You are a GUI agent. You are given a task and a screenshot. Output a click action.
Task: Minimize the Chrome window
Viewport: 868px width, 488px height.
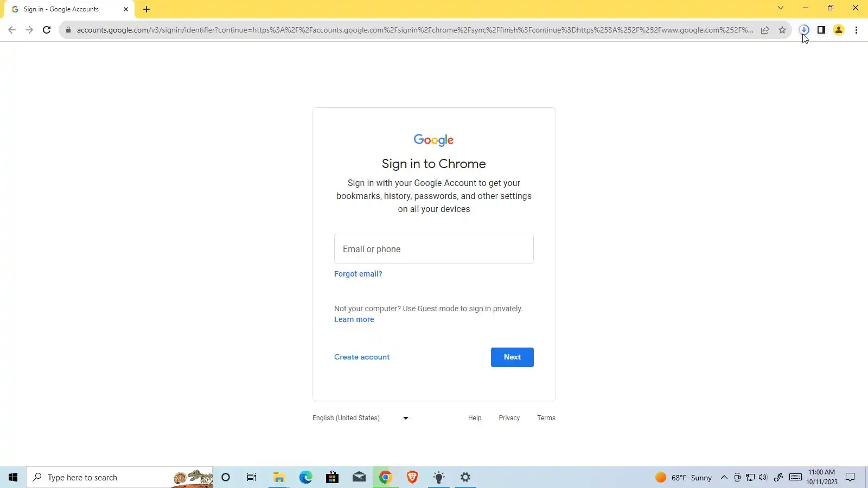806,8
